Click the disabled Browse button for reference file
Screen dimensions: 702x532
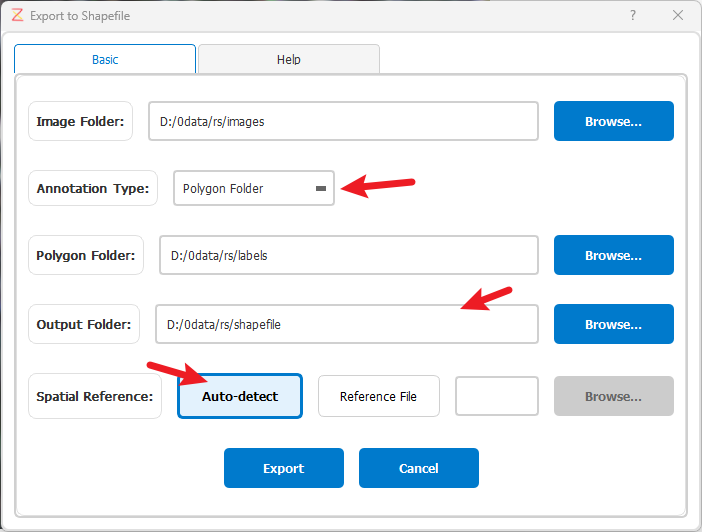click(x=613, y=396)
